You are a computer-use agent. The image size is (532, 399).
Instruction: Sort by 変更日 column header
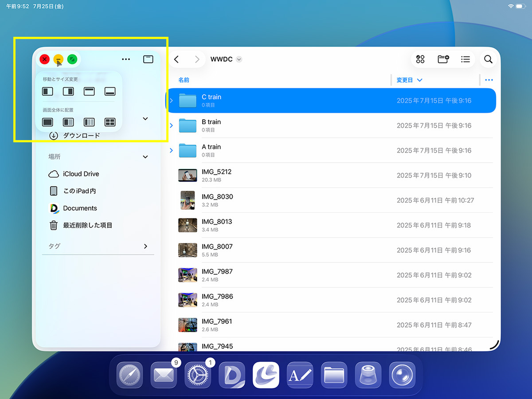tap(409, 80)
